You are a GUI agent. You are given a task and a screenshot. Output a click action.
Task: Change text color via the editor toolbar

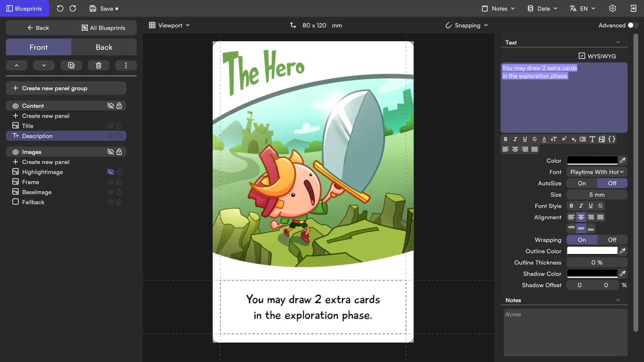544,139
